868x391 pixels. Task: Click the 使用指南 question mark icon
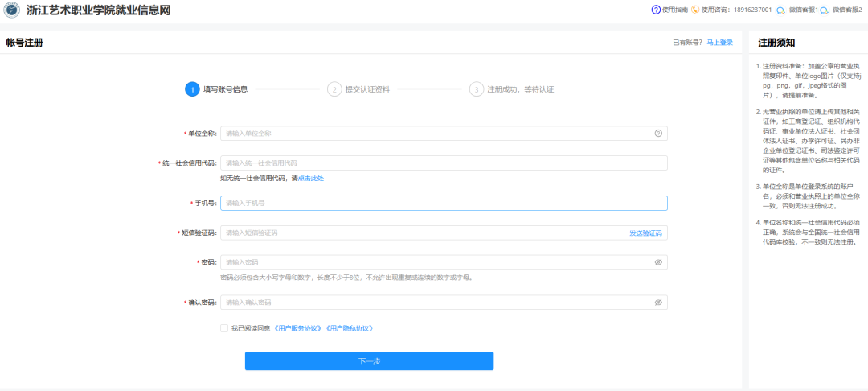pos(656,10)
